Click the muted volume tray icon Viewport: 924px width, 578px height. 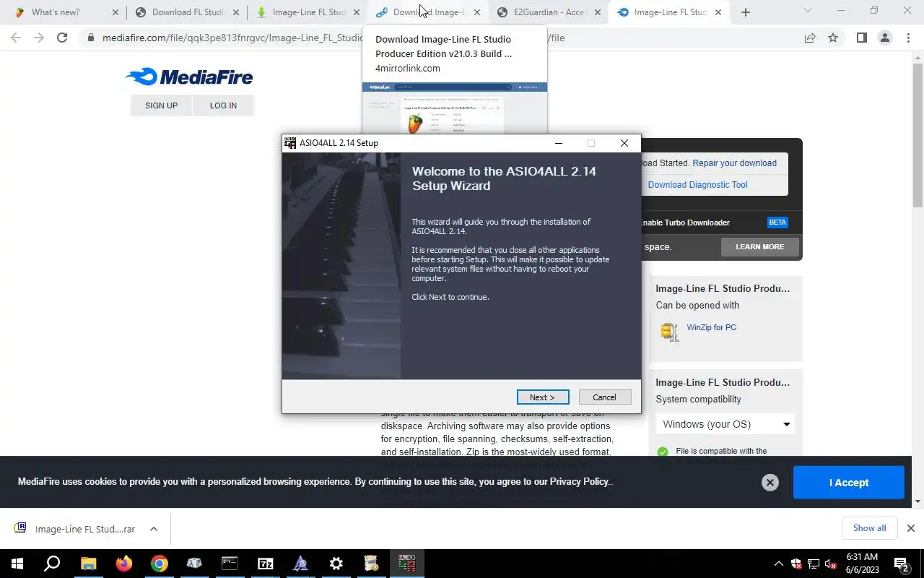830,564
